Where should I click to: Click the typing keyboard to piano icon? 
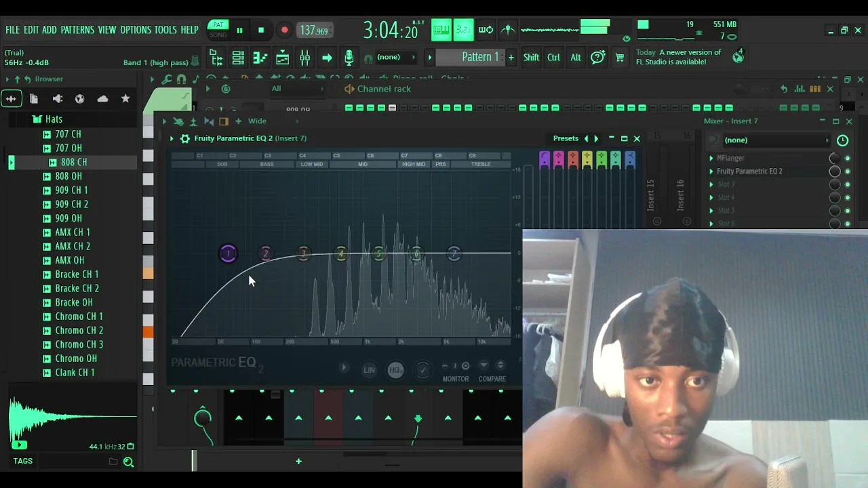(x=441, y=30)
